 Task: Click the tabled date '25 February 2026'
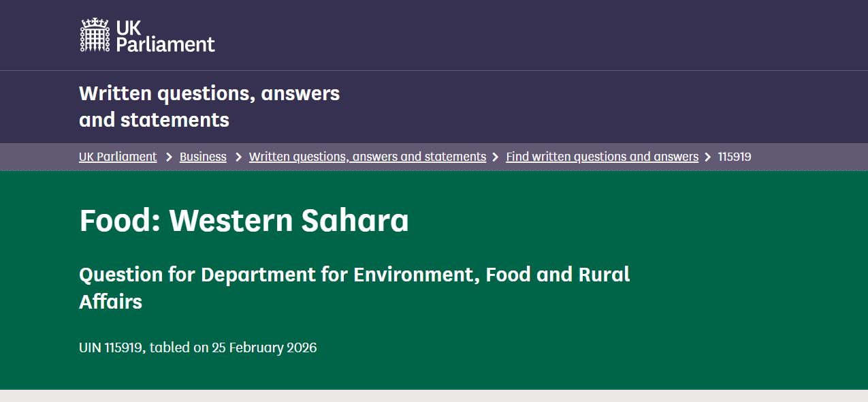(x=264, y=347)
